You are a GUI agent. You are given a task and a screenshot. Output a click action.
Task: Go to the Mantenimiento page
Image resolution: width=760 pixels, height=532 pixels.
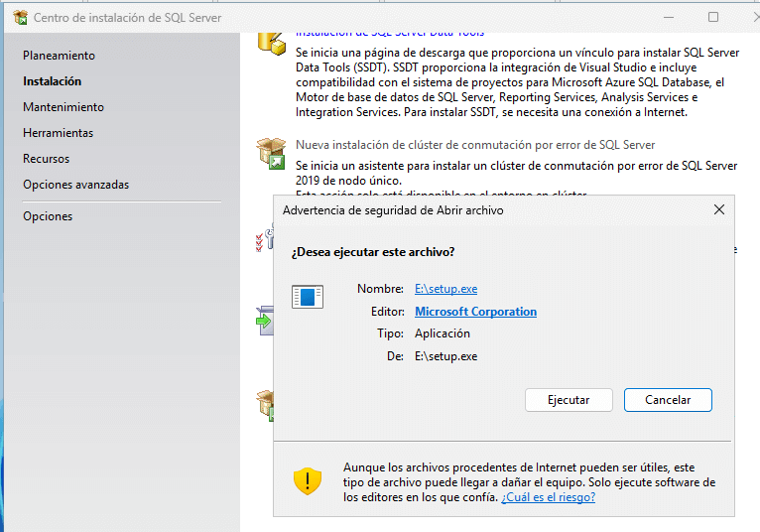pyautogui.click(x=63, y=107)
